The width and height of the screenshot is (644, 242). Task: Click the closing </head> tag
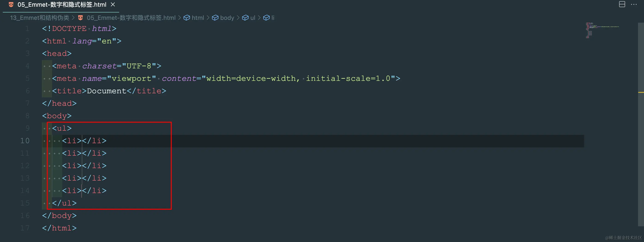59,103
